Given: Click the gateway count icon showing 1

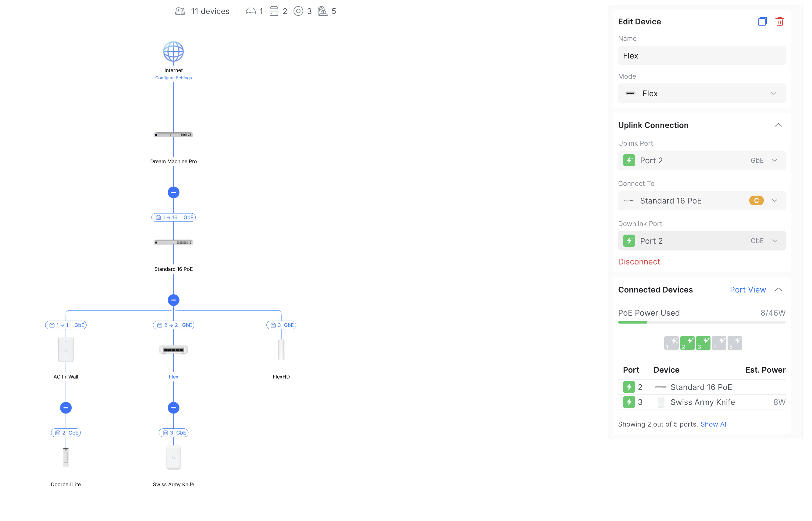Looking at the screenshot, I should click(251, 11).
